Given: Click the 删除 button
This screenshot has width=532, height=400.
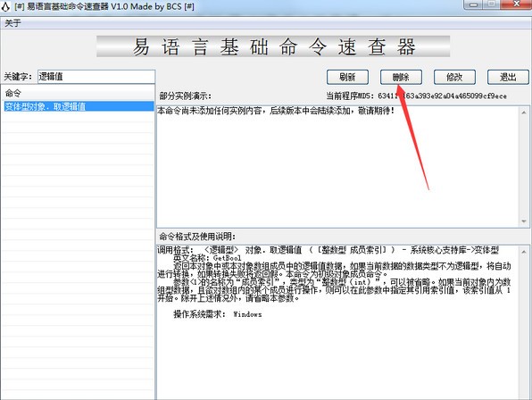Looking at the screenshot, I should point(401,77).
